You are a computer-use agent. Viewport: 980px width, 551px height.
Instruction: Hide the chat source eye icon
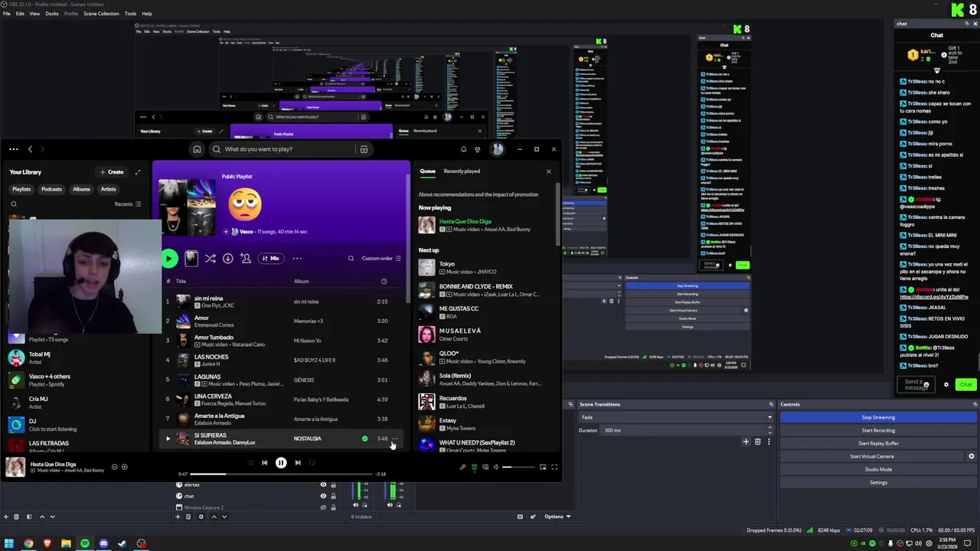click(x=323, y=496)
